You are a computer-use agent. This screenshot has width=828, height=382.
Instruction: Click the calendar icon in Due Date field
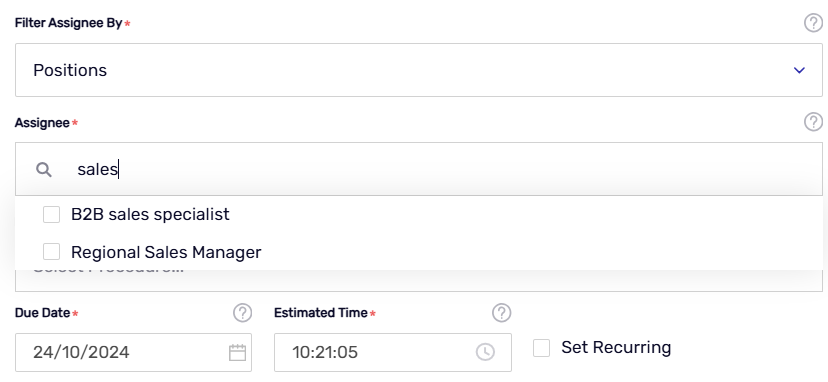tap(237, 352)
